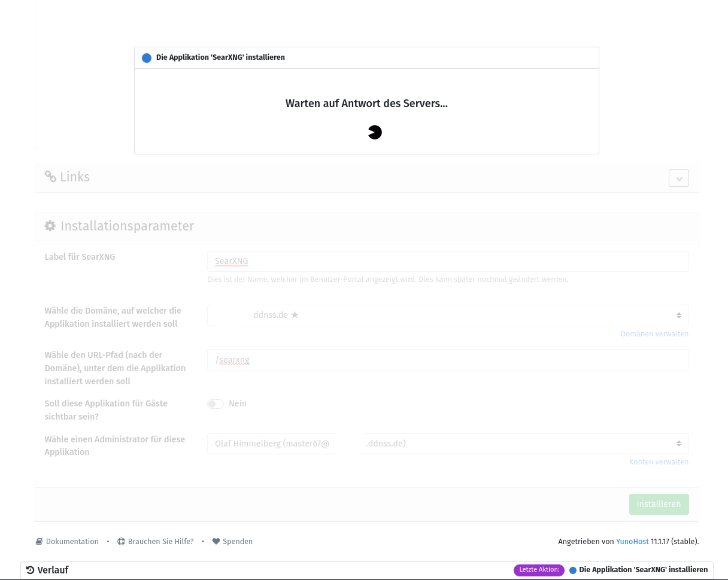Image resolution: width=728 pixels, height=580 pixels.
Task: Click blue status dot in install dialog header
Action: tap(147, 58)
